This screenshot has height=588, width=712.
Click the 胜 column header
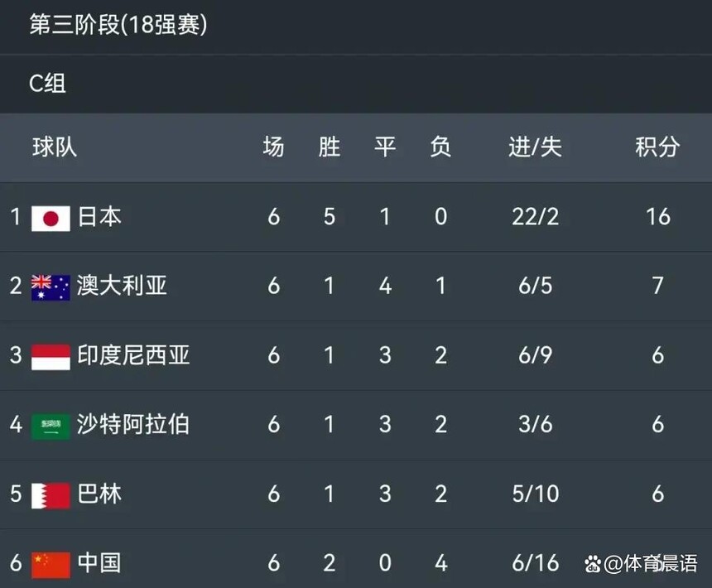[330, 147]
